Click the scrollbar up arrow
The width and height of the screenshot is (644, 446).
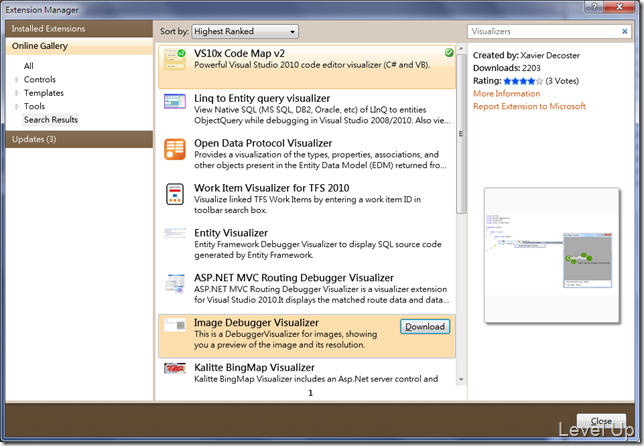461,48
